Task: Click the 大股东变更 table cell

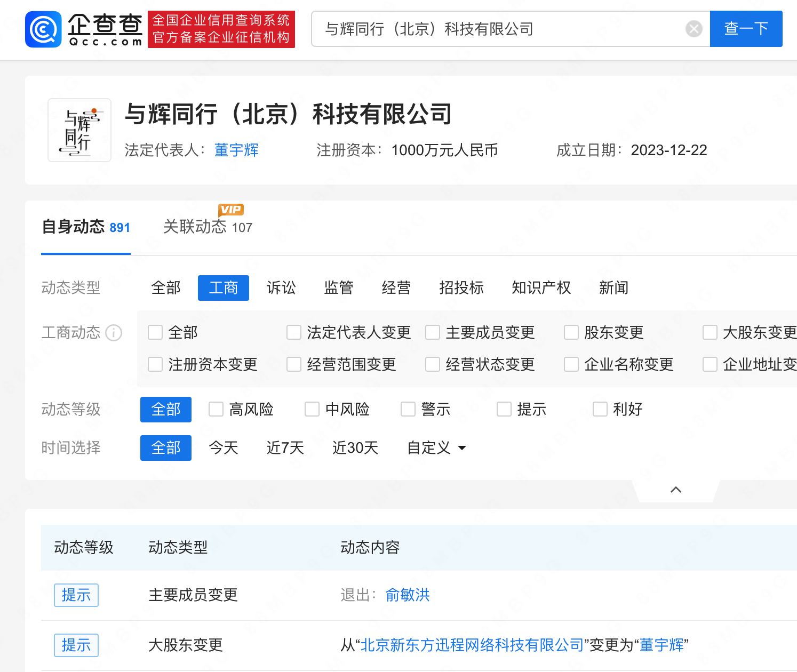Action: (186, 645)
